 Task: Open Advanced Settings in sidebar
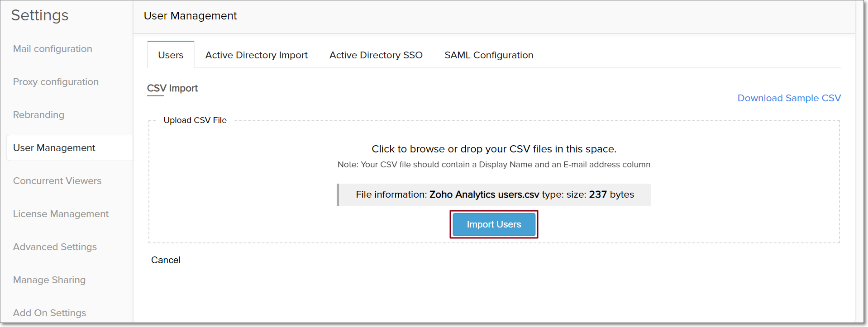(x=55, y=247)
